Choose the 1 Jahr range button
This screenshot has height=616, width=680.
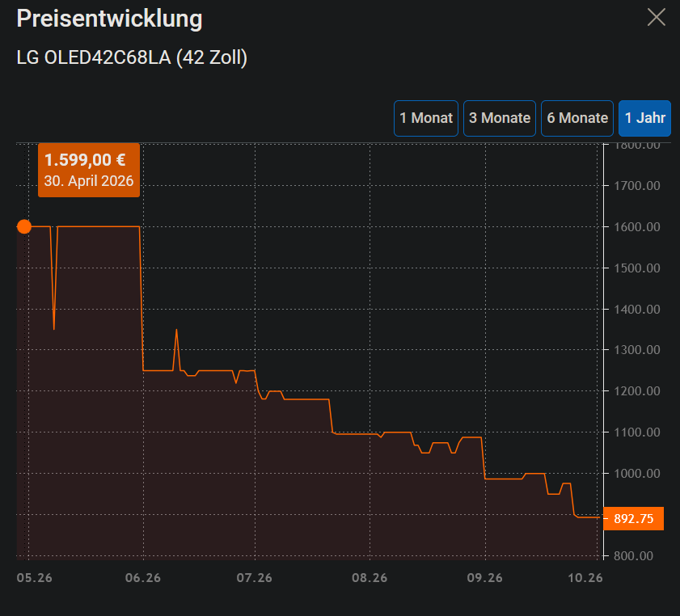click(645, 118)
